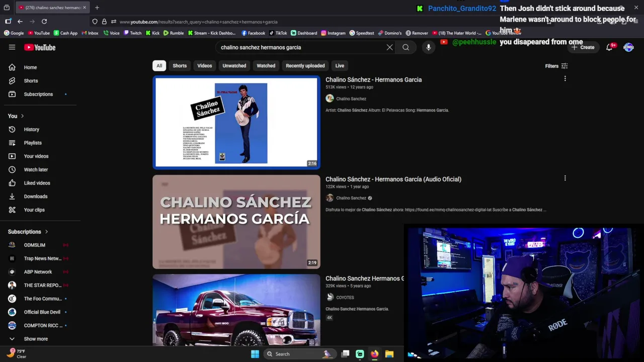Open File Explorer from the taskbar

click(x=389, y=354)
